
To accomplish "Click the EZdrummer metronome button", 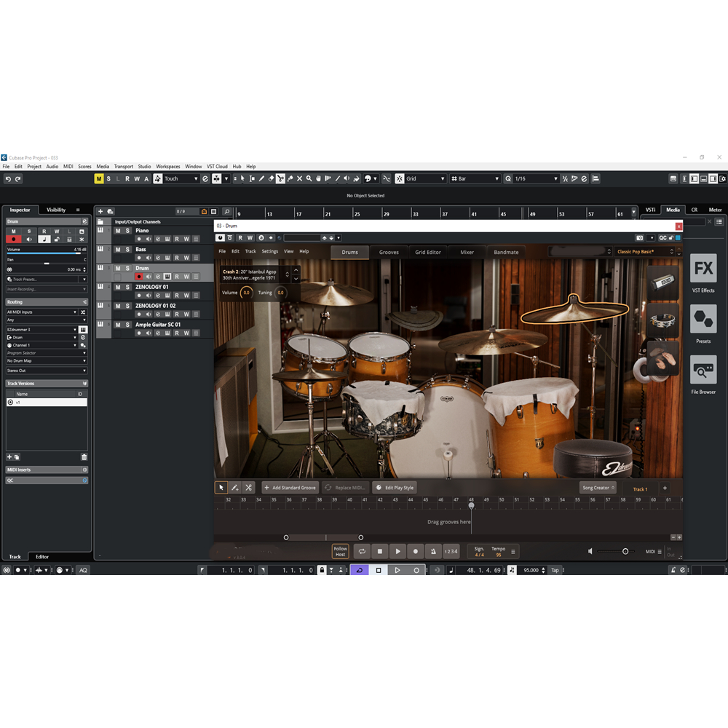I will tap(432, 551).
